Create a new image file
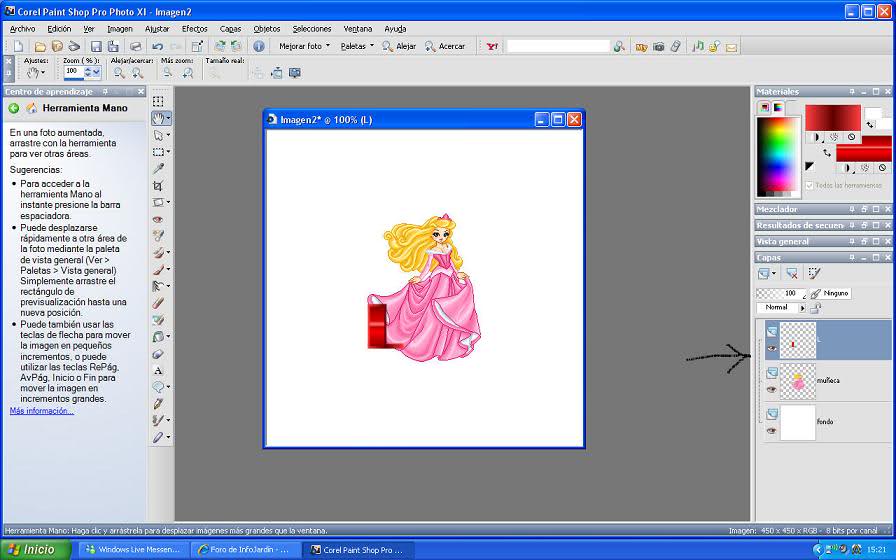 pos(19,46)
